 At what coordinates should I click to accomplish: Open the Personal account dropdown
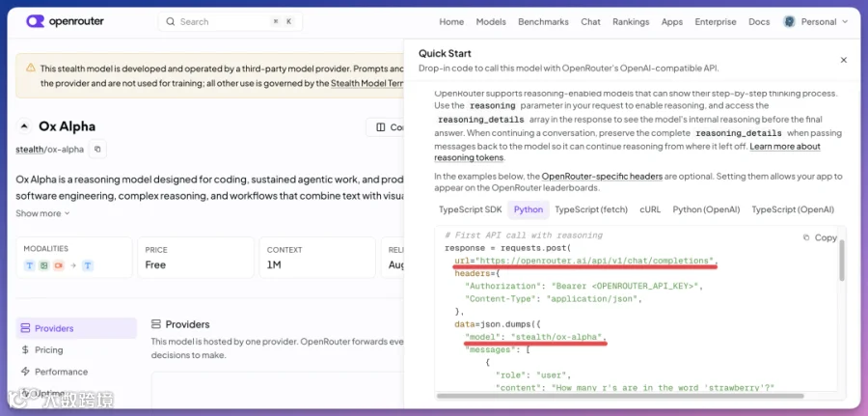click(x=815, y=21)
